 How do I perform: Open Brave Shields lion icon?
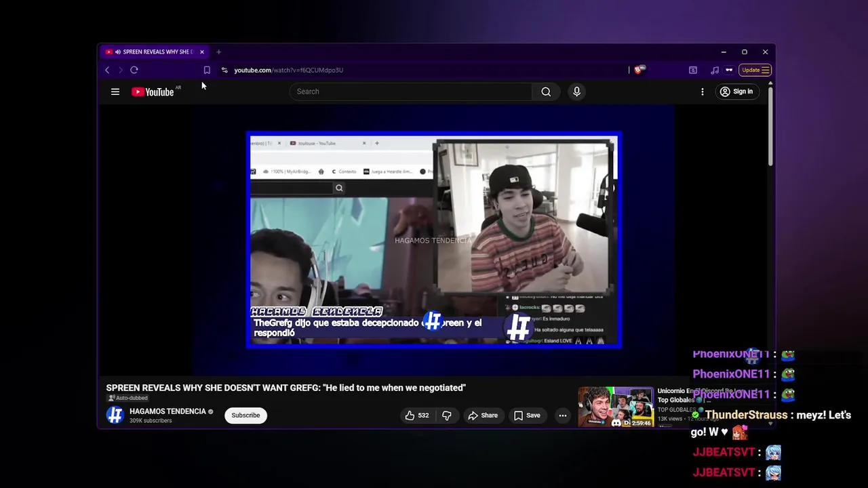(639, 70)
